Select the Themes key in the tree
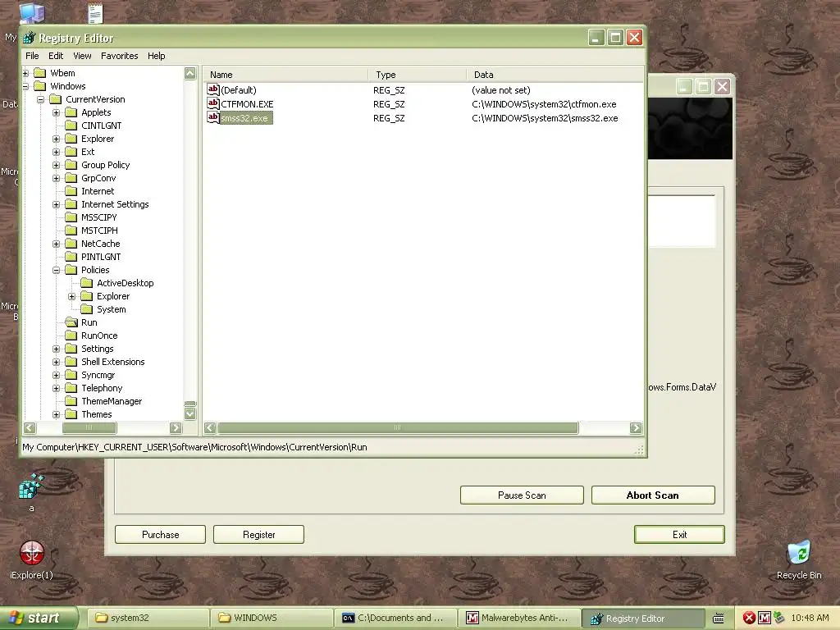Viewport: 840px width, 630px height. pos(97,414)
